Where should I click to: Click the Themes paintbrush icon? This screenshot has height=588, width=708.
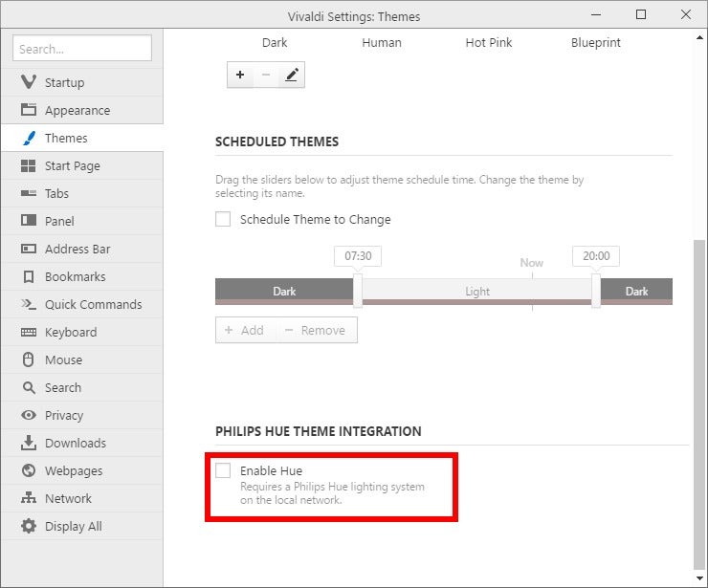[29, 138]
